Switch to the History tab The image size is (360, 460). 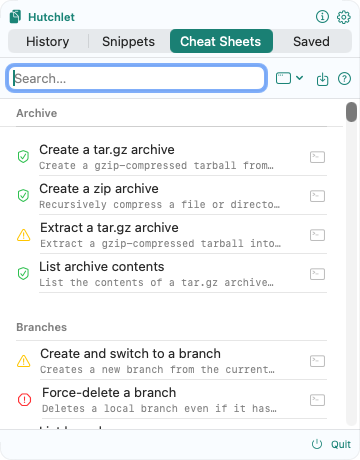[48, 41]
